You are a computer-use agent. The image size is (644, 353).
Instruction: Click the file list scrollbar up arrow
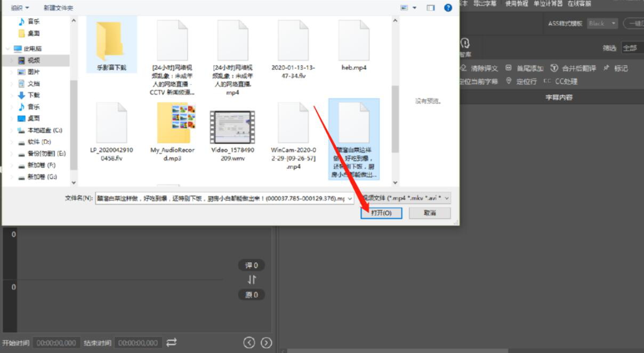395,20
